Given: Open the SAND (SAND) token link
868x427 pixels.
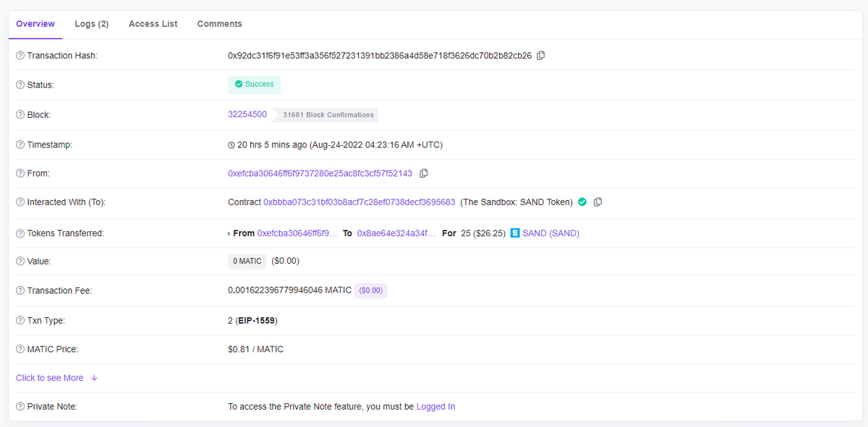Looking at the screenshot, I should pos(551,233).
